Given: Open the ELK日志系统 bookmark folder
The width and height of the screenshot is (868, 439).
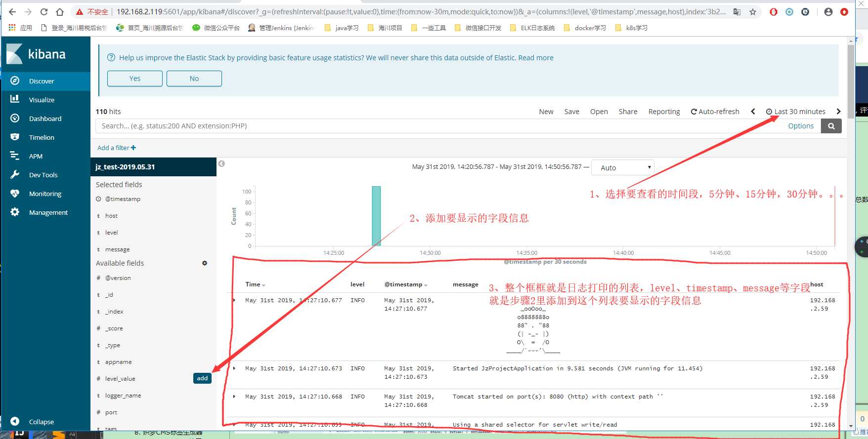Looking at the screenshot, I should [x=531, y=28].
